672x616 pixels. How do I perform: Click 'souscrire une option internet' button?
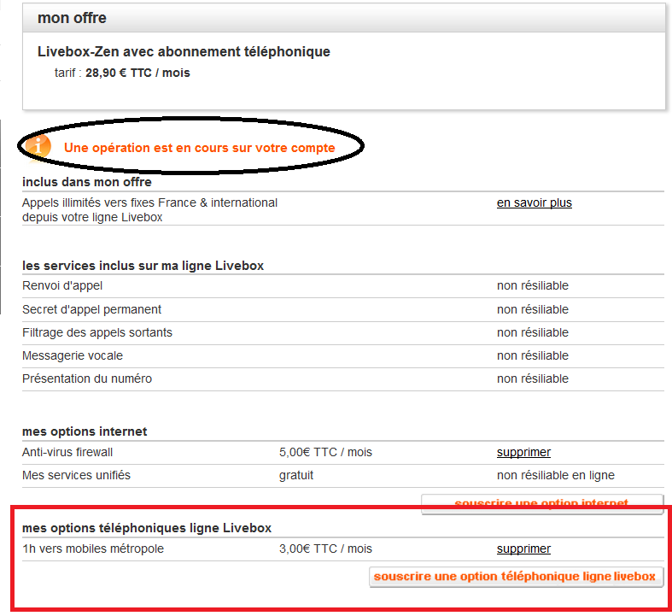pyautogui.click(x=541, y=503)
